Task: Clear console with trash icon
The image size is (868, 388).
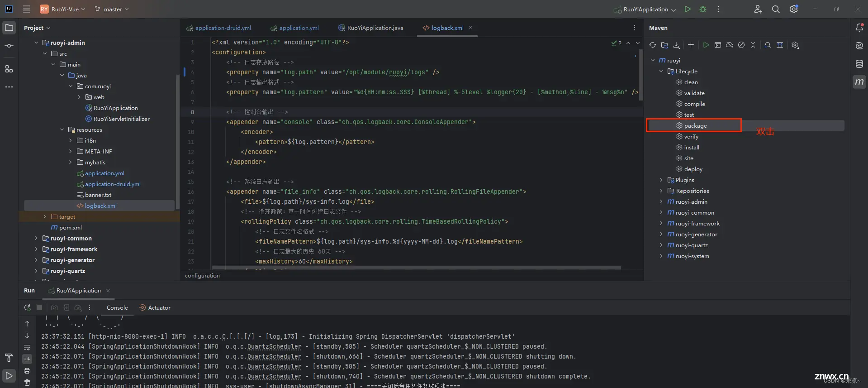Action: pyautogui.click(x=27, y=383)
